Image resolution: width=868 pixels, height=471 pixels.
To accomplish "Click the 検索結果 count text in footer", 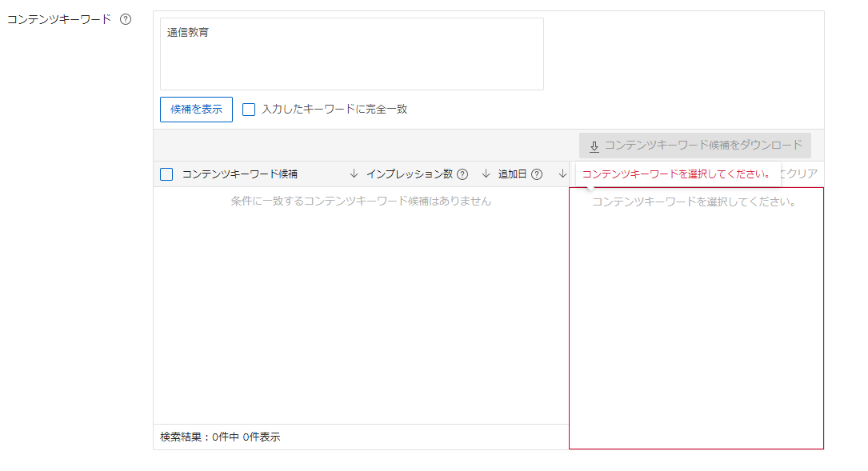I will (x=220, y=437).
